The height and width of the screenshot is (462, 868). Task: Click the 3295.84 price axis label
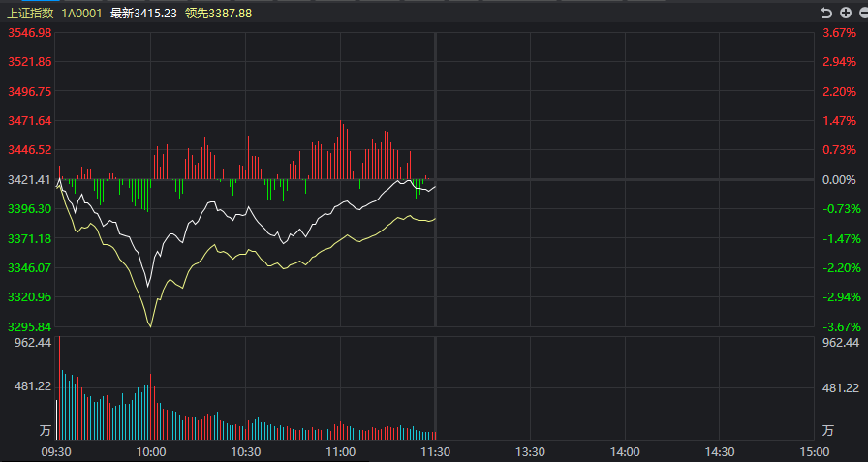pos(30,326)
